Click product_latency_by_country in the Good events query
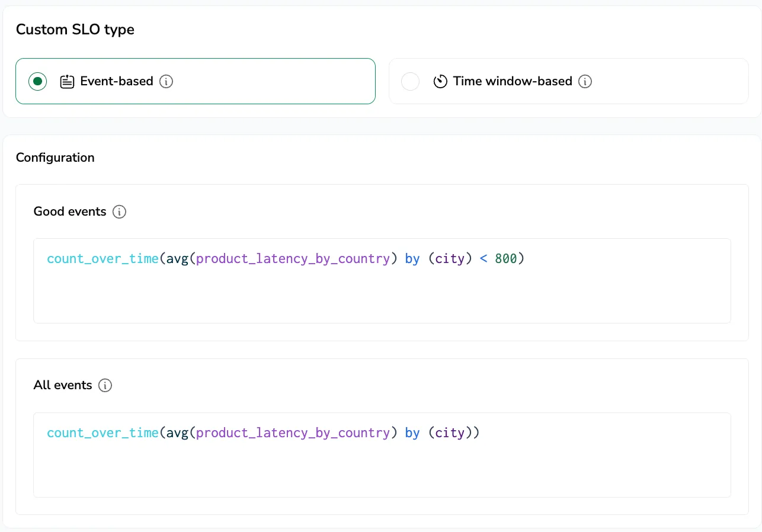This screenshot has width=762, height=532. tap(293, 259)
